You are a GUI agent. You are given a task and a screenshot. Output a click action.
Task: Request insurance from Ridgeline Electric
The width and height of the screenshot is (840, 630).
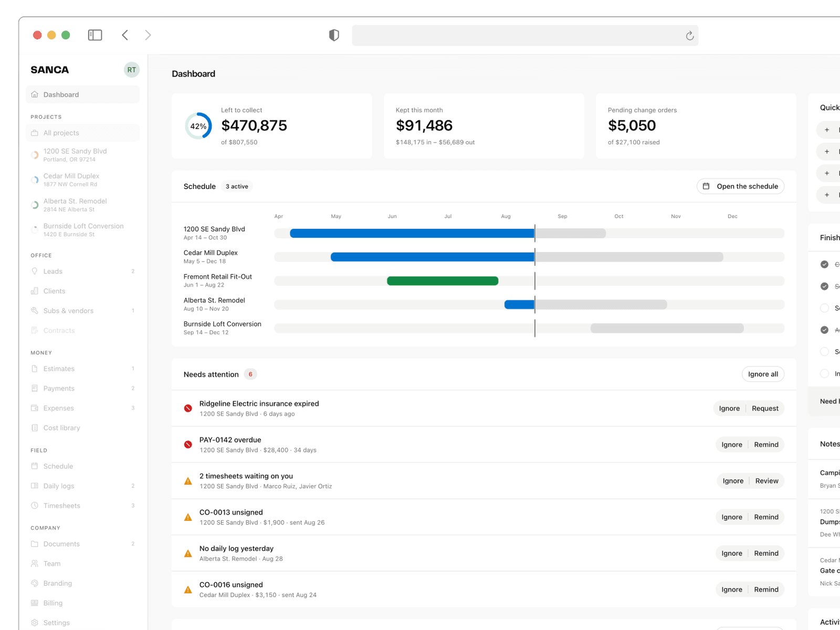click(x=765, y=408)
